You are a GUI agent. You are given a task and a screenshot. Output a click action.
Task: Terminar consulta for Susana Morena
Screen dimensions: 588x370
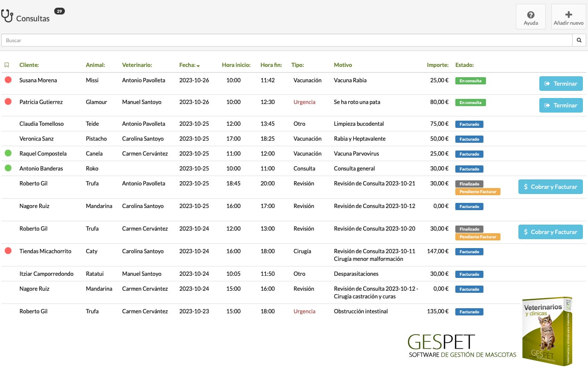tap(561, 84)
